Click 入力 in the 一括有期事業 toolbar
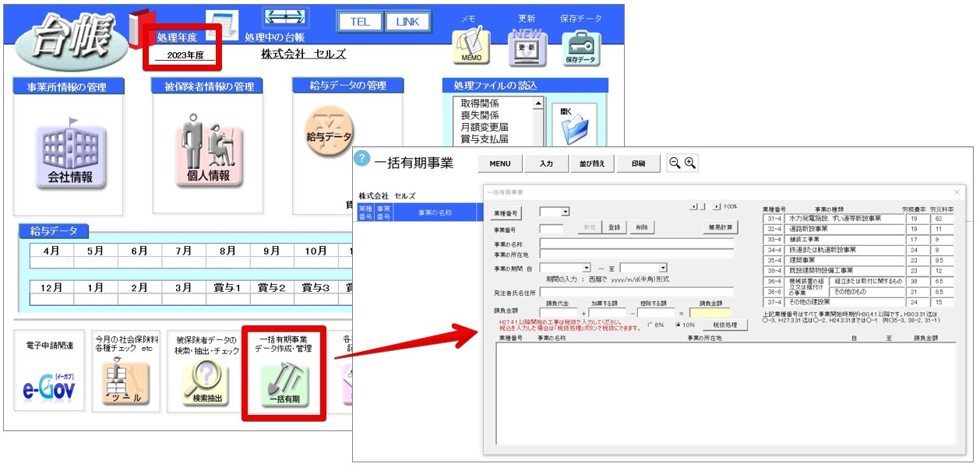The height and width of the screenshot is (467, 980). (x=546, y=163)
